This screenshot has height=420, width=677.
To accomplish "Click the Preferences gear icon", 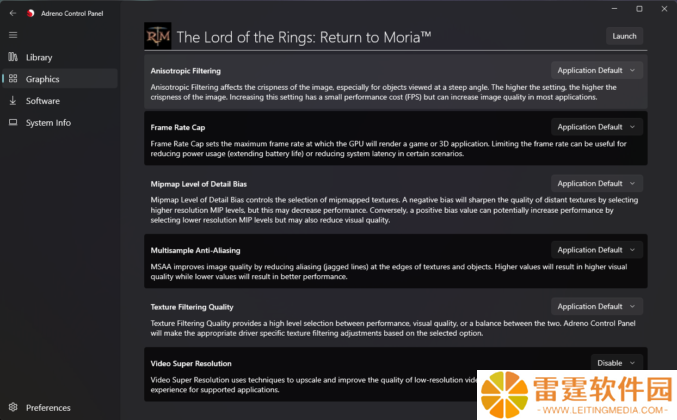I will [x=13, y=407].
